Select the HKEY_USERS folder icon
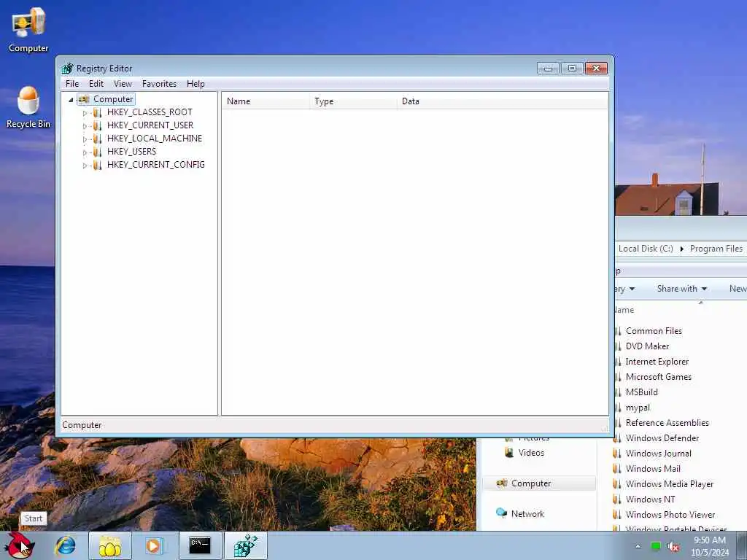This screenshot has height=560, width=747. [x=97, y=152]
